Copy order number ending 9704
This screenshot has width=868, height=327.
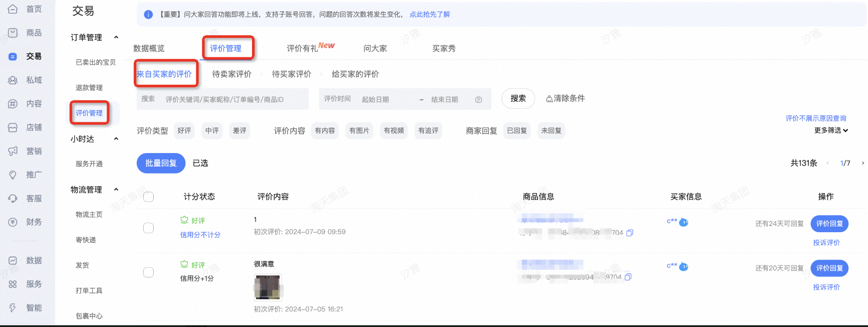(628, 277)
